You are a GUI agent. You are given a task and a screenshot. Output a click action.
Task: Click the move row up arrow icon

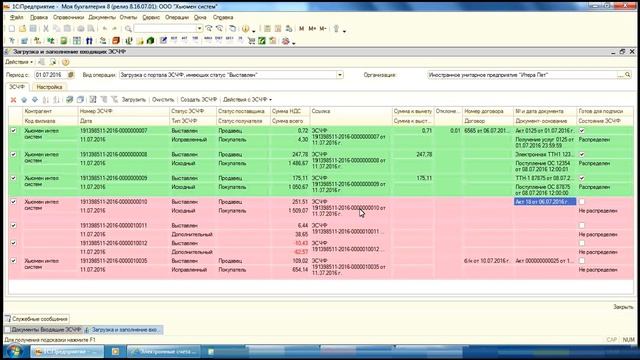[24, 100]
